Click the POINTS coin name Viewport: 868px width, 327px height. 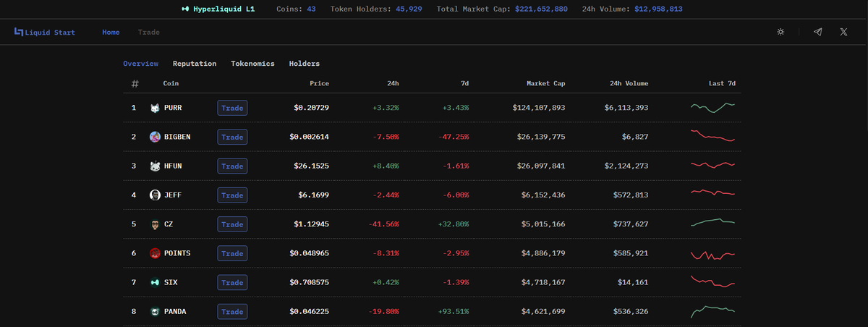pos(177,253)
